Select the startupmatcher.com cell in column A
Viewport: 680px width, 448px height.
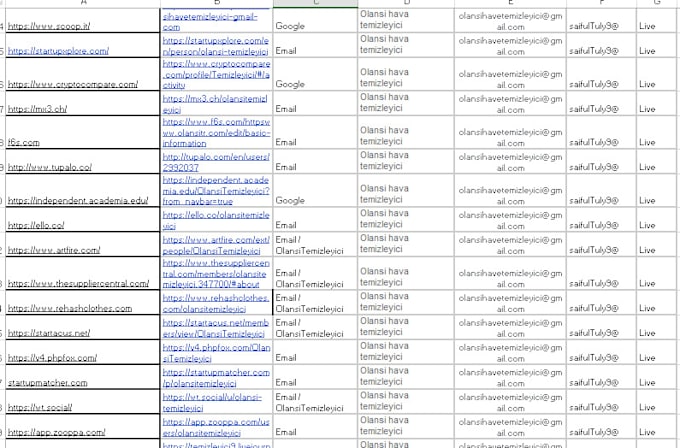pos(82,377)
